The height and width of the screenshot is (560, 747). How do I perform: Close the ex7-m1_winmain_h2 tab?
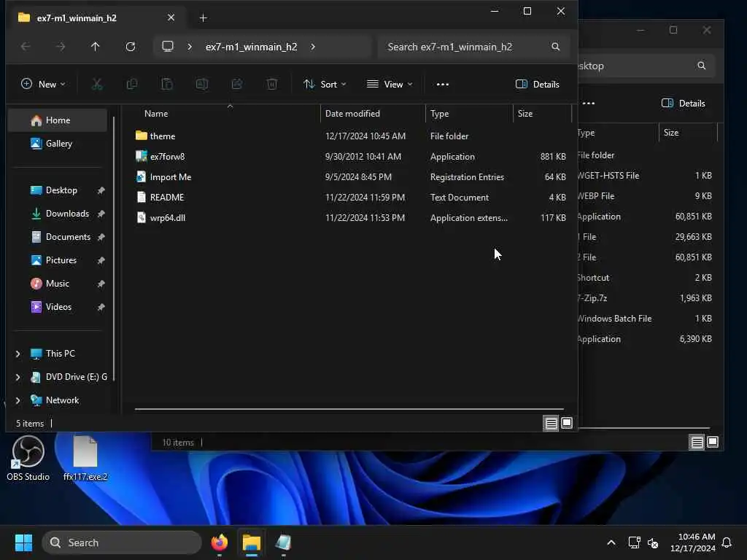[171, 17]
